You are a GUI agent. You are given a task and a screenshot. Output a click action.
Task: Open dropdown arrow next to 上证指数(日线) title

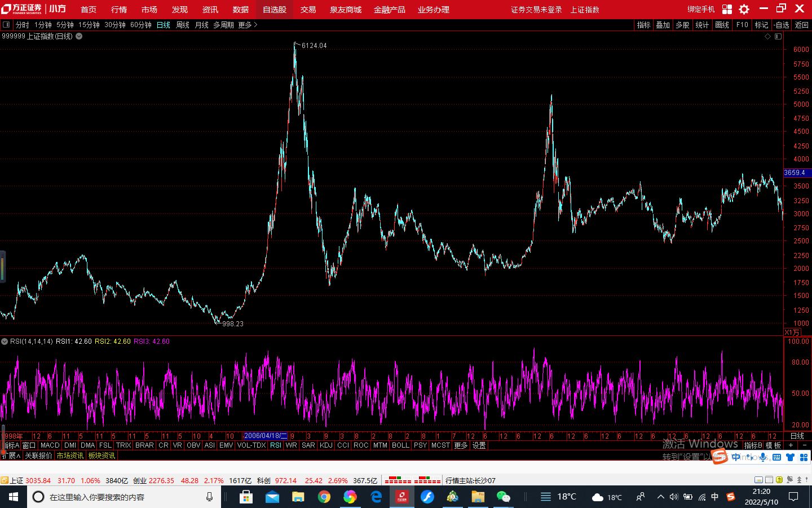point(79,36)
